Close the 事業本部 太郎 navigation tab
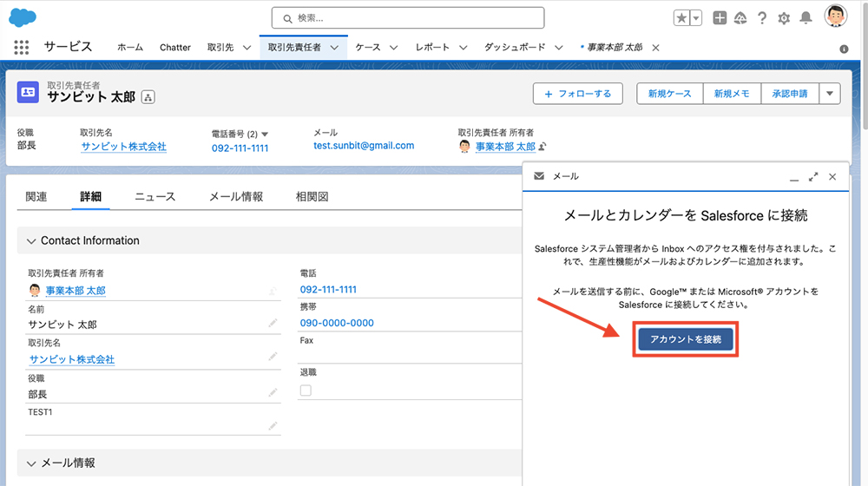 tap(656, 48)
